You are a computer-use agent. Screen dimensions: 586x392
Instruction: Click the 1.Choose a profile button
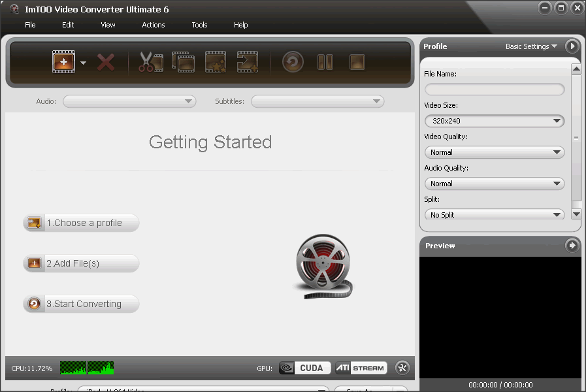click(x=81, y=223)
